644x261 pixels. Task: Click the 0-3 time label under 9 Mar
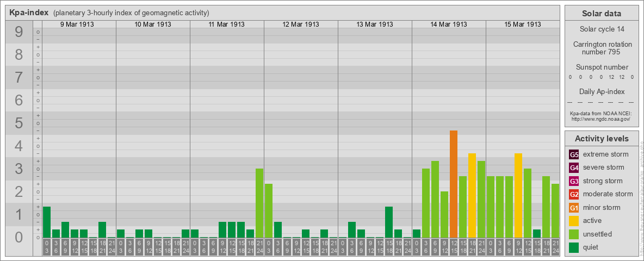click(x=47, y=247)
